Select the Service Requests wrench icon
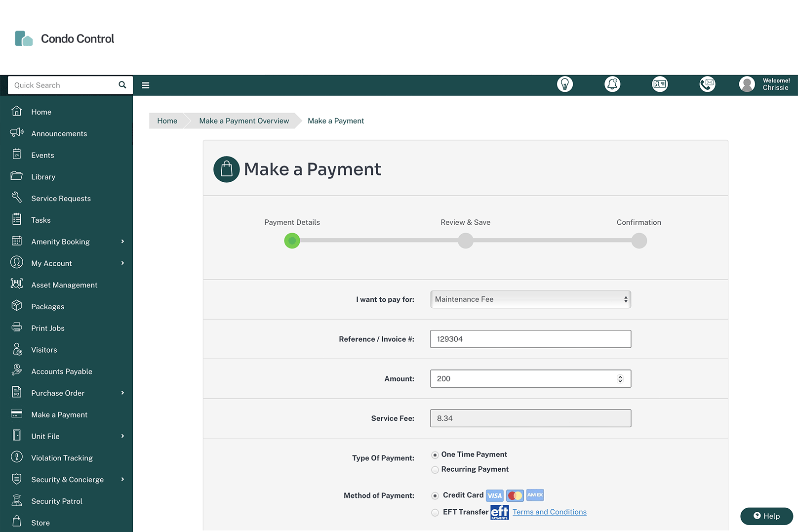Screen dimensions: 798x532 [17, 198]
